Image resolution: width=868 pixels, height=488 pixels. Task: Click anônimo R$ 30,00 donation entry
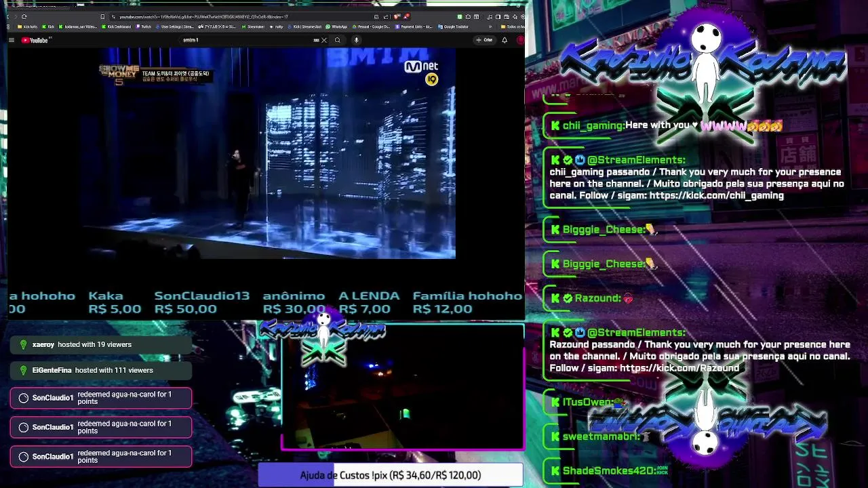tap(294, 302)
